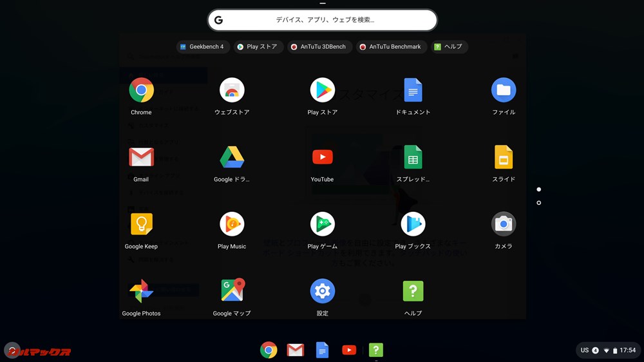Open Google Photos
This screenshot has width=644, height=362.
pyautogui.click(x=141, y=291)
